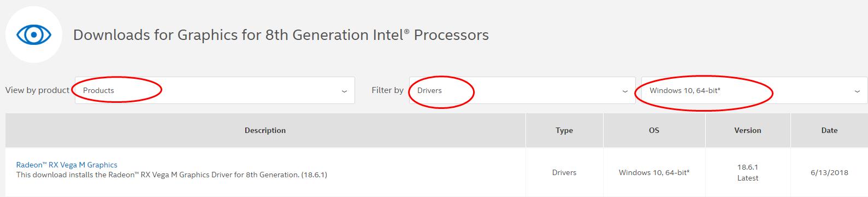
Task: Sort by the Type column header
Action: tap(564, 130)
